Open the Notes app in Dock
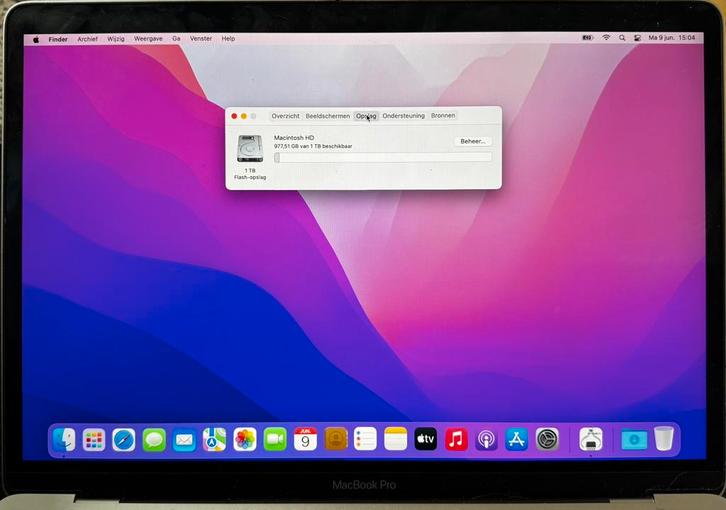Viewport: 726px width, 510px height. pos(395,439)
